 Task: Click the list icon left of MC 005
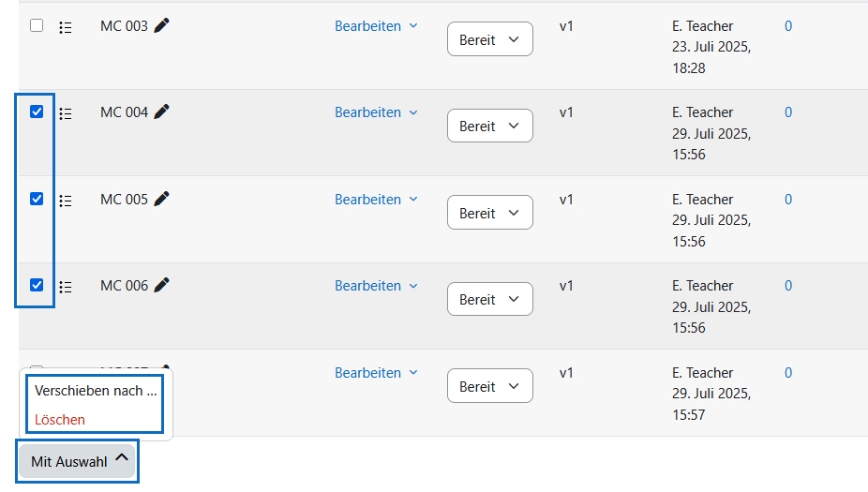tap(66, 200)
